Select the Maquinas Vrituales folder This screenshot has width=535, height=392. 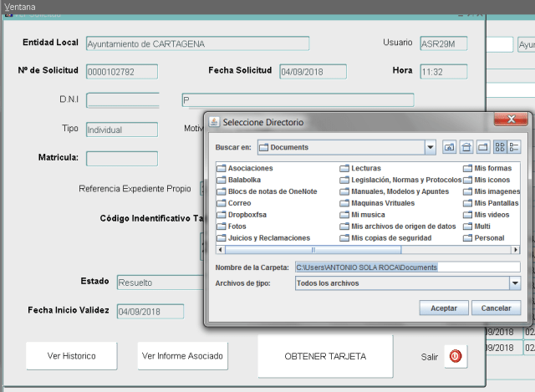[x=377, y=203]
